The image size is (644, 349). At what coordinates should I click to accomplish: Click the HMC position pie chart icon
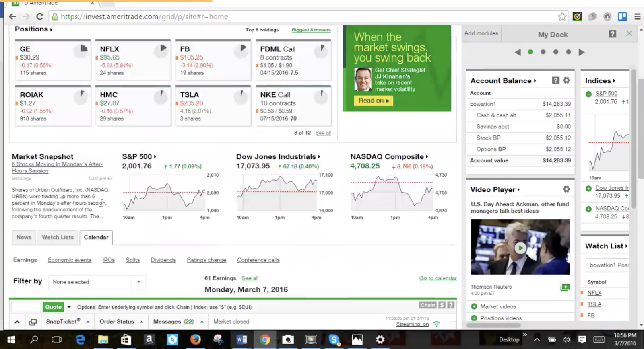161,97
